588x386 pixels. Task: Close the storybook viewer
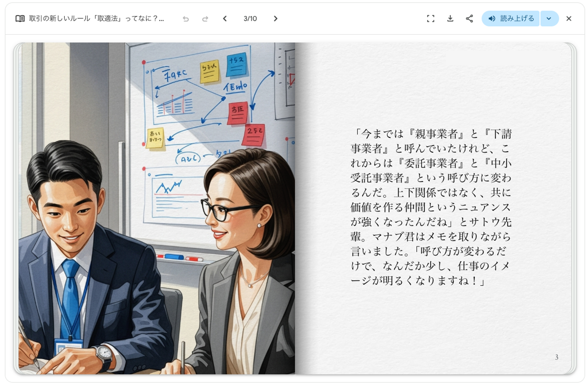pos(569,19)
